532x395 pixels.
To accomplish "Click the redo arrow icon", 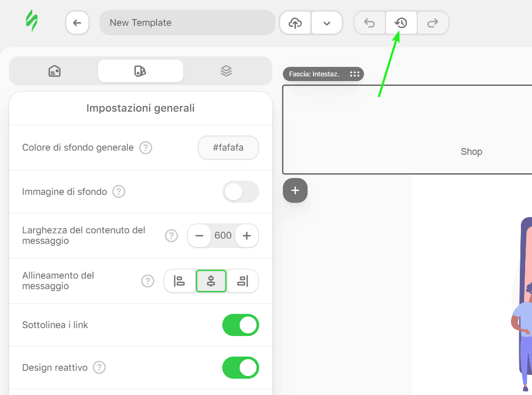I will point(433,23).
